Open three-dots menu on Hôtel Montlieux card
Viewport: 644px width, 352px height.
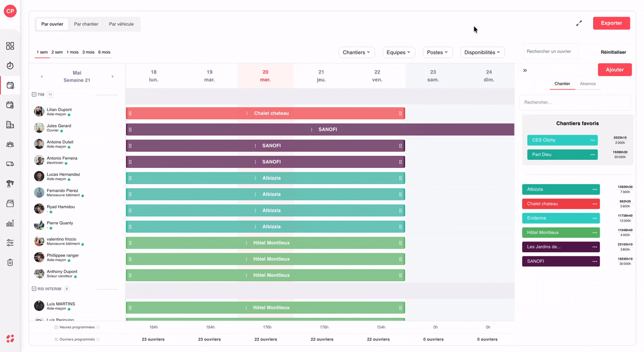point(595,233)
